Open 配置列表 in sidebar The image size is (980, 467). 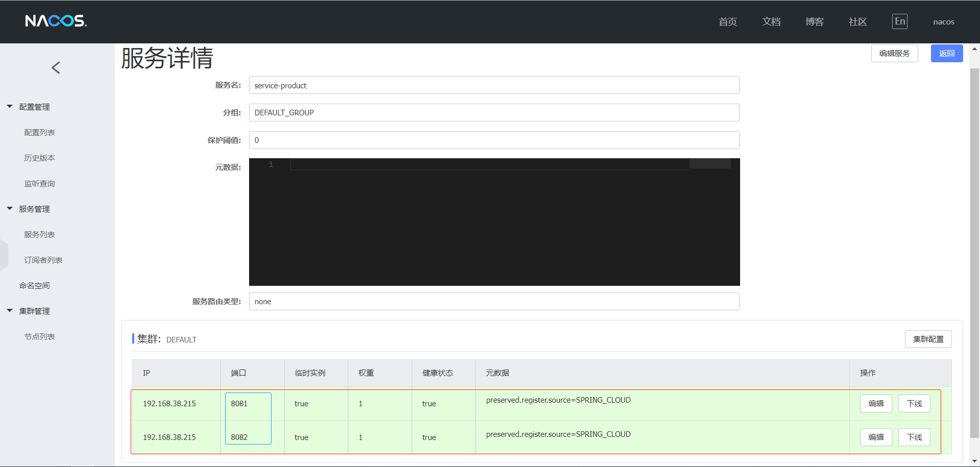pyautogui.click(x=39, y=132)
